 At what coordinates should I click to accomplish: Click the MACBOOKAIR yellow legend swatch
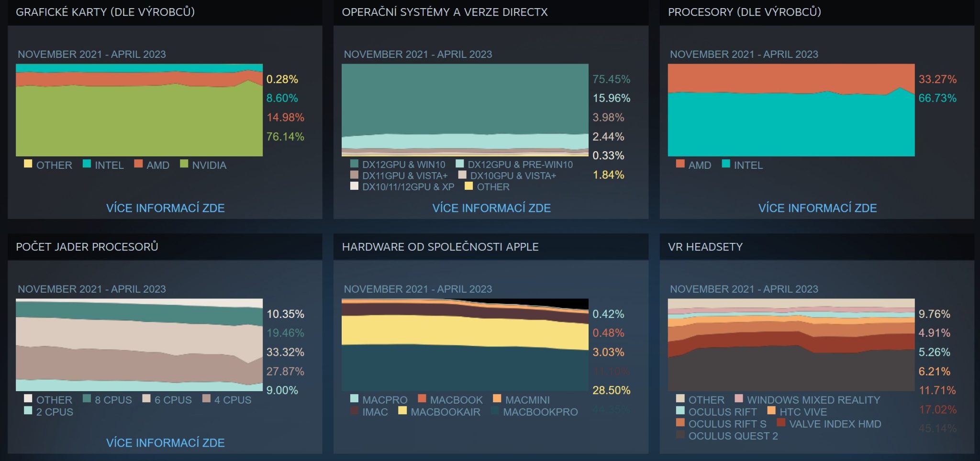tap(402, 411)
